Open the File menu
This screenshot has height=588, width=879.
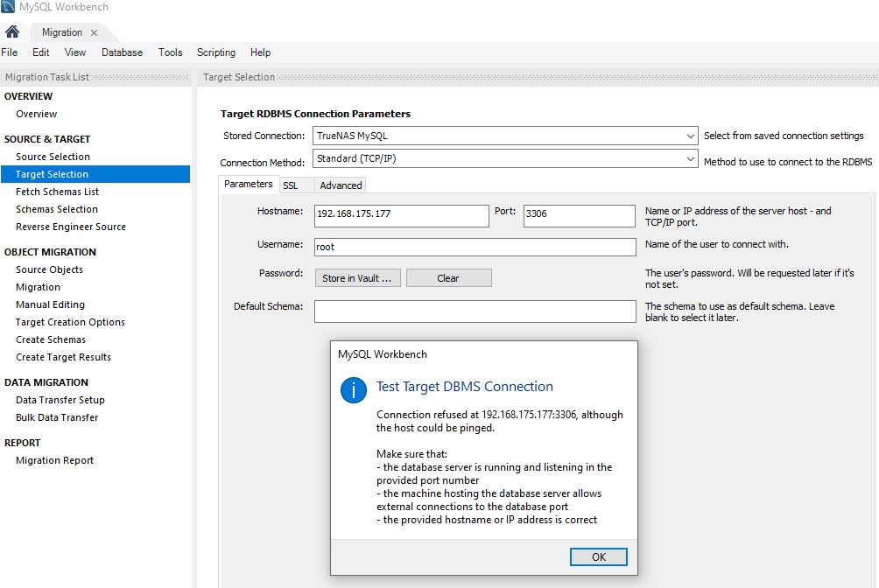tap(10, 52)
